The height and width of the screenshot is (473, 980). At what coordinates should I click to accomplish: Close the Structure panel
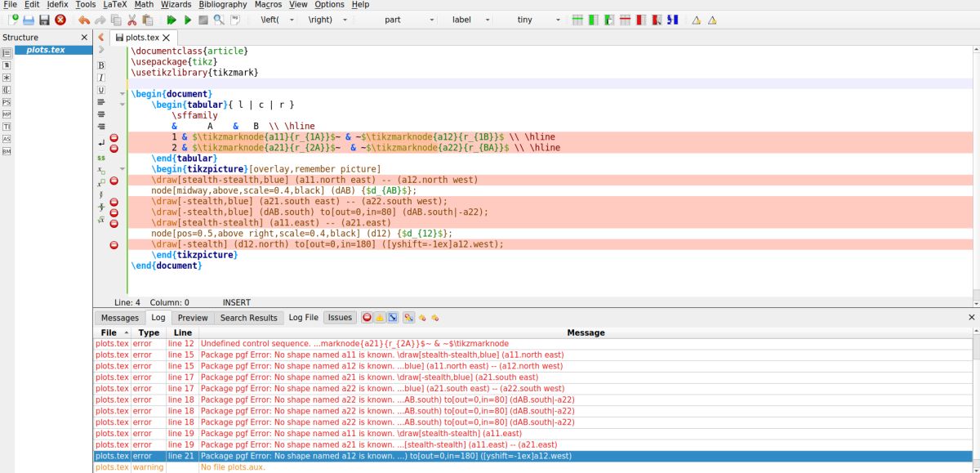pyautogui.click(x=84, y=38)
